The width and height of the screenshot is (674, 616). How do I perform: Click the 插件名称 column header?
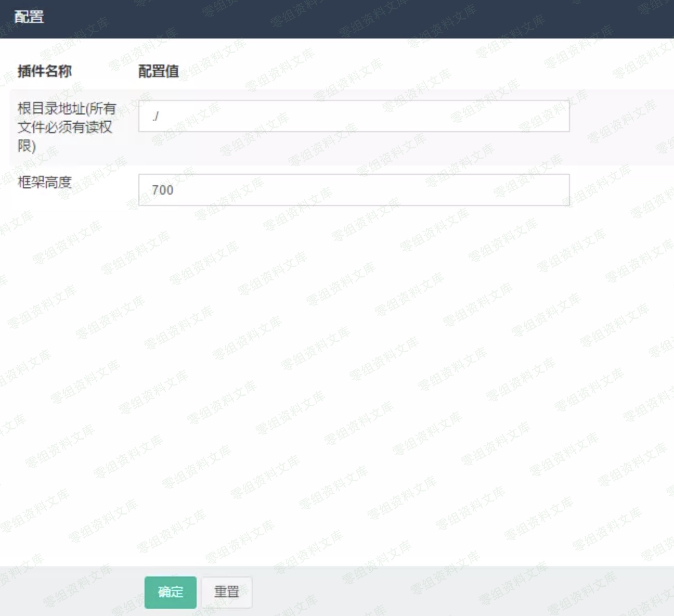45,71
